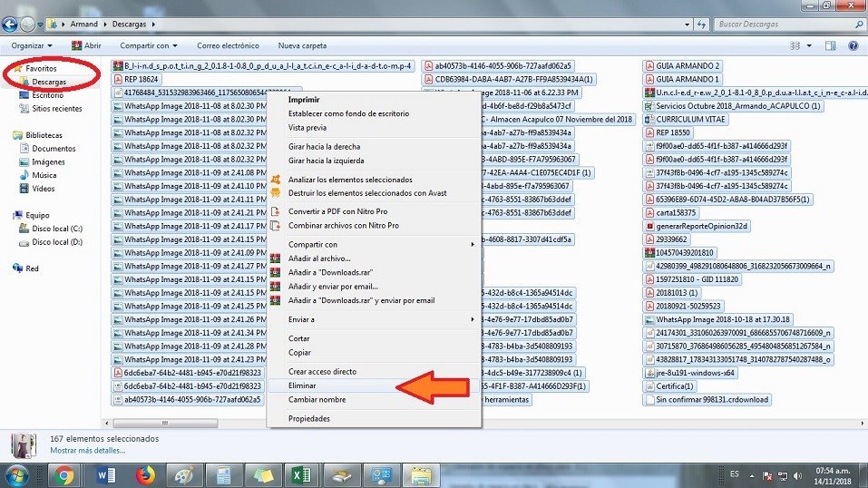The image size is (868, 488).
Task: Click the Buscar Descargas search field
Action: coord(780,24)
